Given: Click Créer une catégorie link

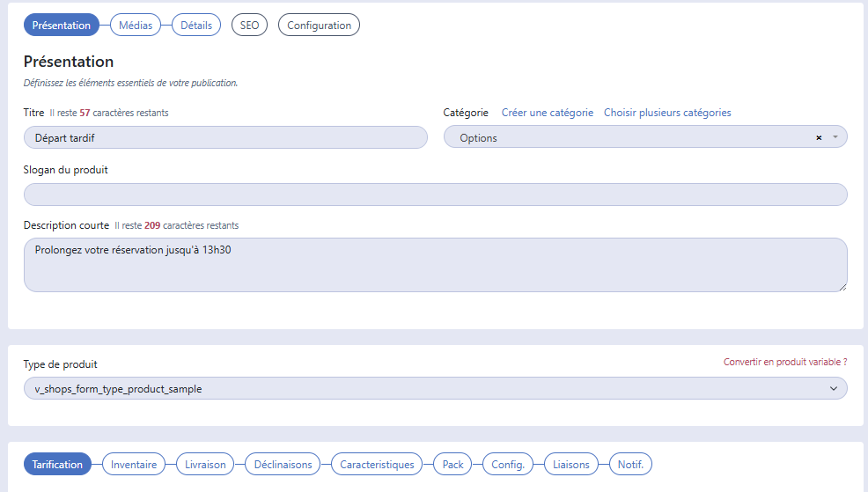Looking at the screenshot, I should tap(547, 113).
